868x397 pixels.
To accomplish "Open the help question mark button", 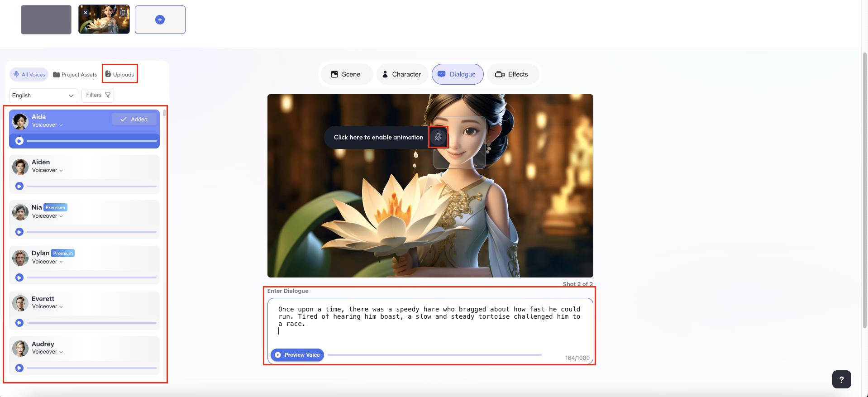I will [x=842, y=379].
